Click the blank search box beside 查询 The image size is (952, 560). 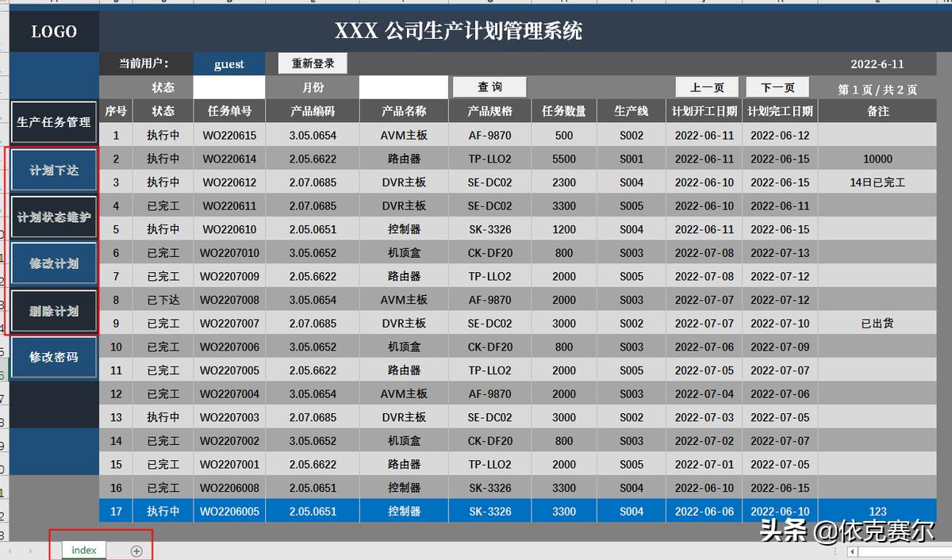pos(403,86)
